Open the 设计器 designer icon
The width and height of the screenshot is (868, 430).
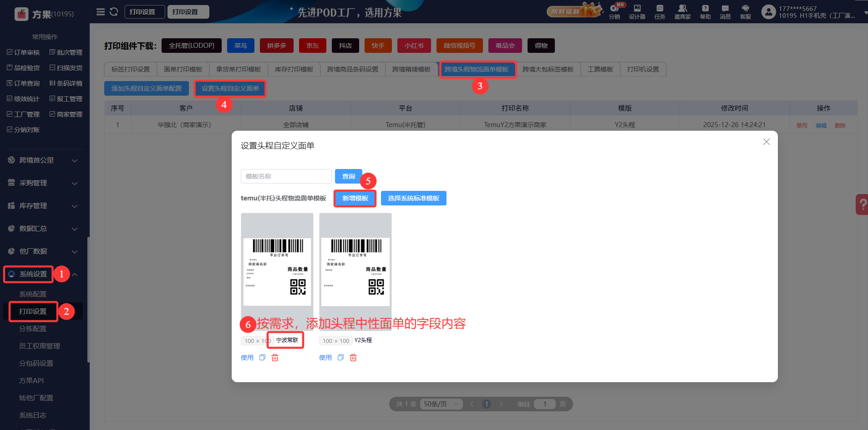click(637, 11)
